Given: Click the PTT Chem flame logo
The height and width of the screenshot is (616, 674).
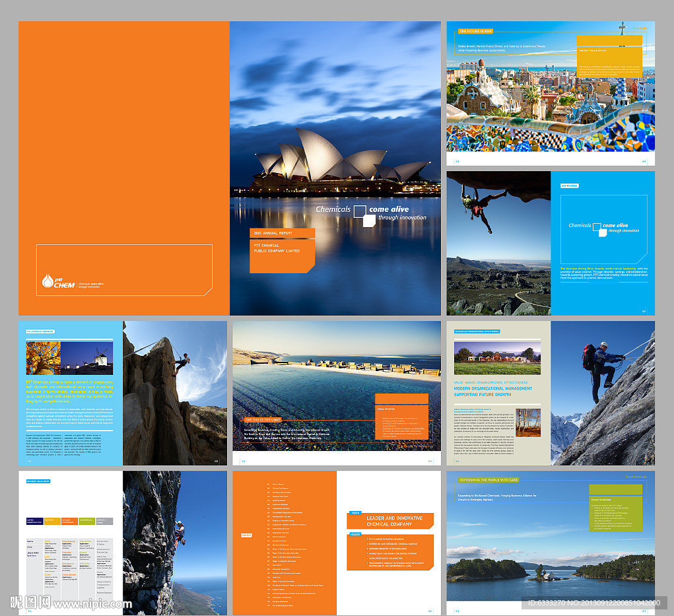Looking at the screenshot, I should coord(48,281).
